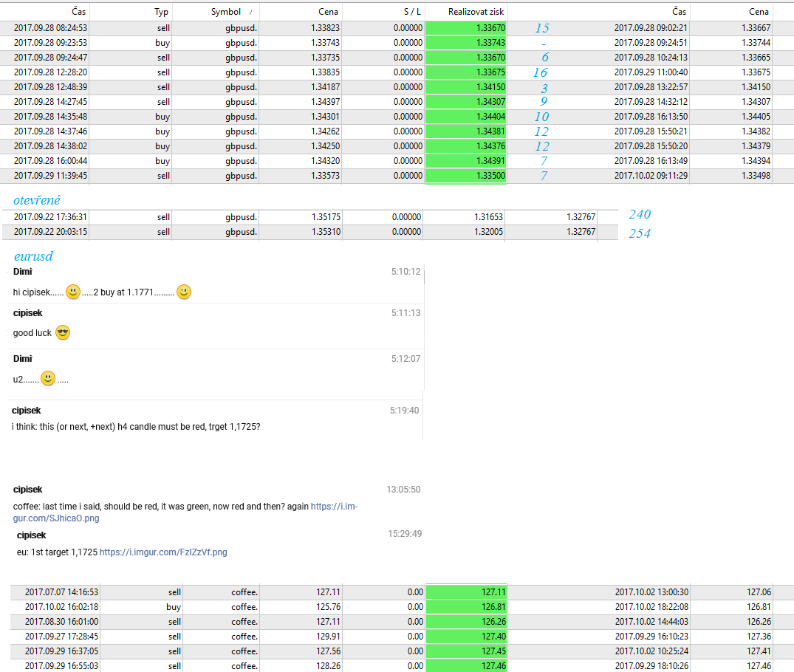The width and height of the screenshot is (794, 672).
Task: Click the handwritten 'otevřené' label
Action: (x=37, y=200)
